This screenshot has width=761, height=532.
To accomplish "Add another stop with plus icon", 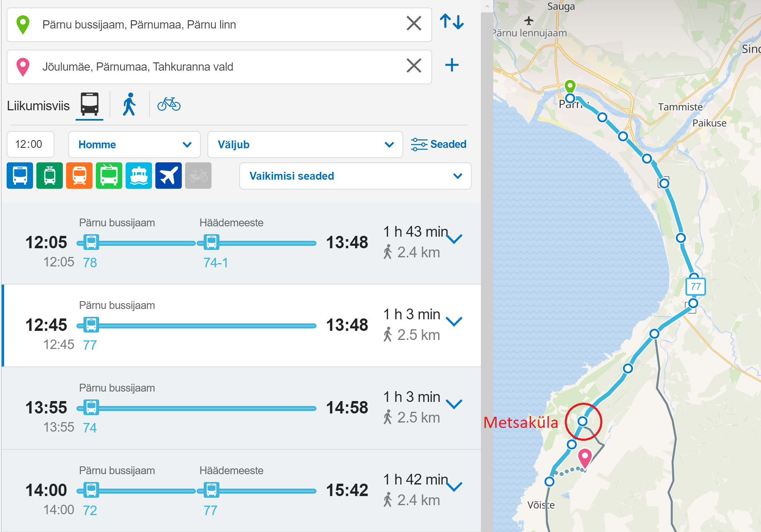I will tap(452, 65).
